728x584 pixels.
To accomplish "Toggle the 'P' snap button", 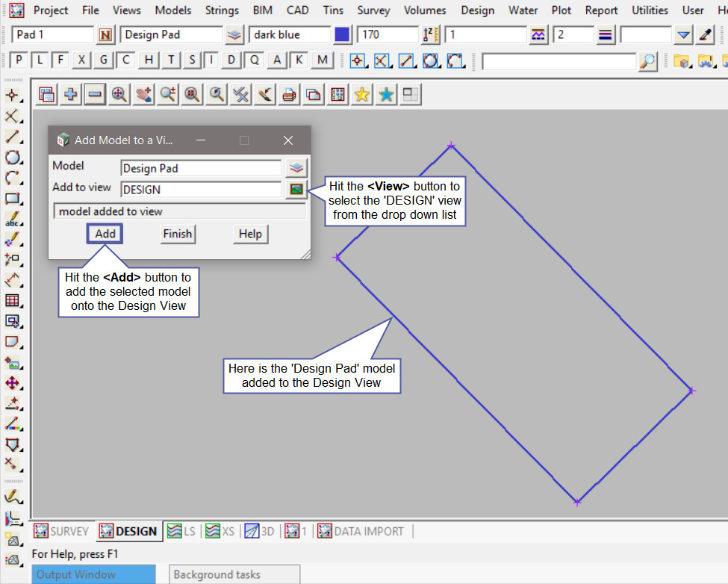I will click(x=19, y=60).
